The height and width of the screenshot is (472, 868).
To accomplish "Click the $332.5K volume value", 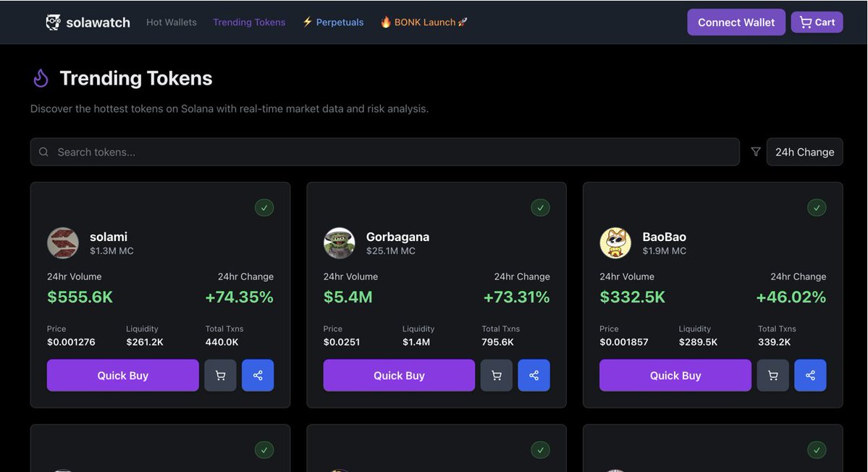I will (x=632, y=297).
